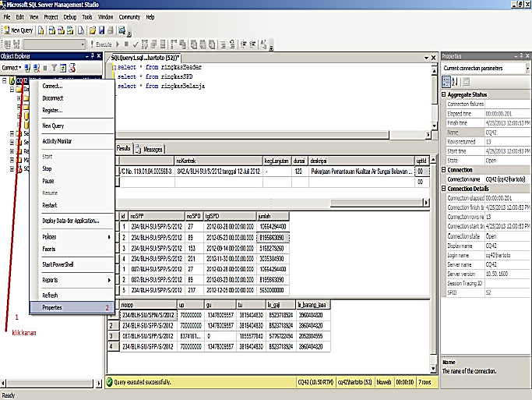
Task: Collapse the Connection Details section in Properties
Action: click(443, 189)
